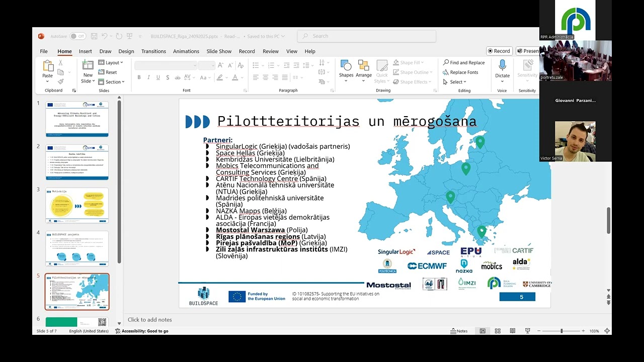
Task: Click the Shapes gallery icon
Action: (x=346, y=66)
